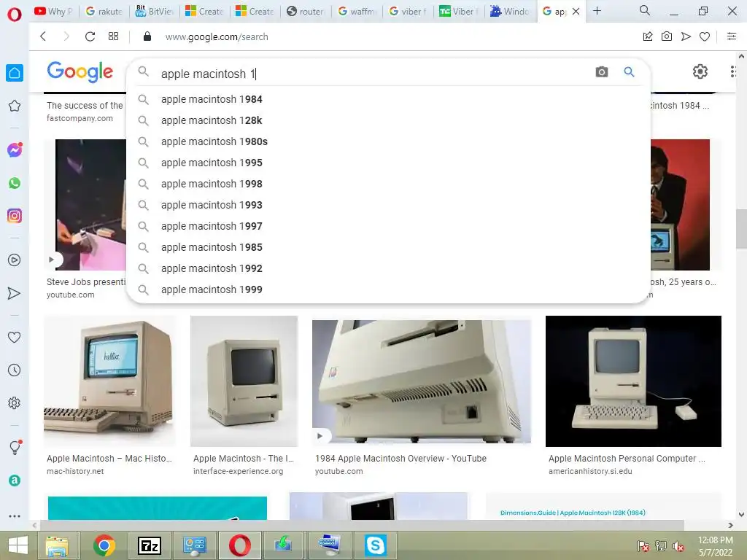
Task: Open Player icon in sidebar
Action: point(15,260)
